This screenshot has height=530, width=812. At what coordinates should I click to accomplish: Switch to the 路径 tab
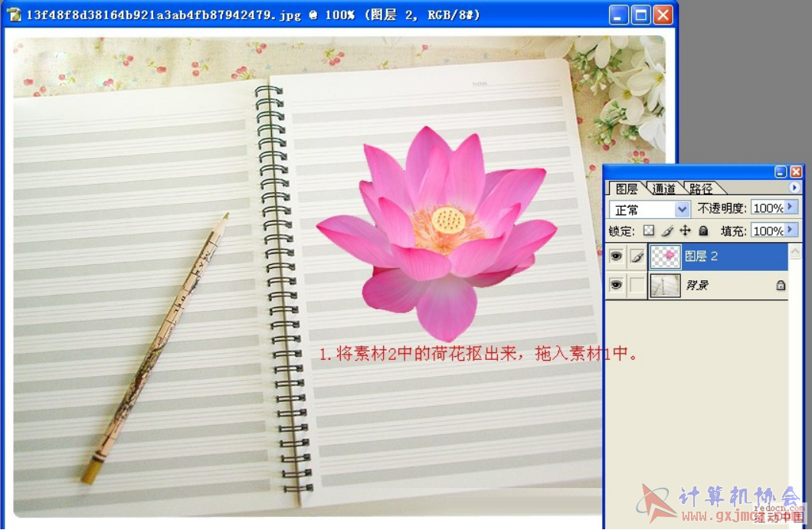701,188
